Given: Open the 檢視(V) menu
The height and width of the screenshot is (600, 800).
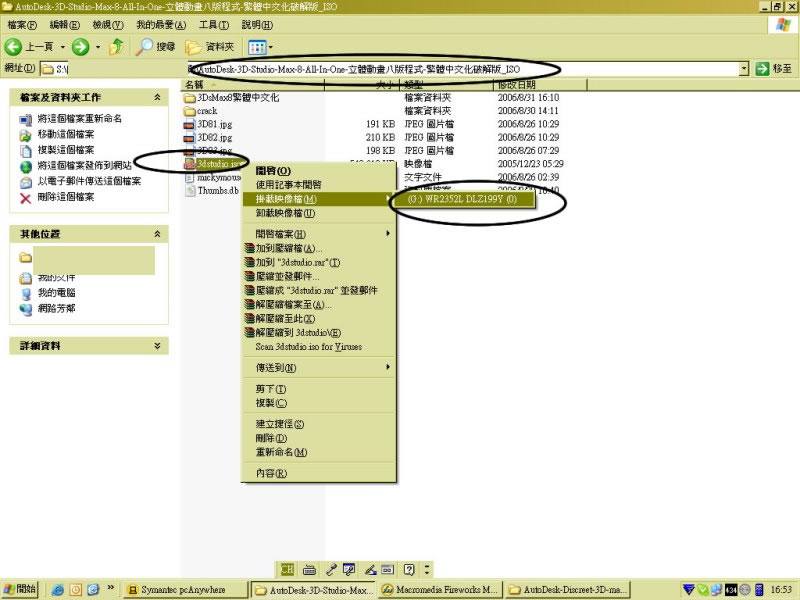Looking at the screenshot, I should point(108,24).
